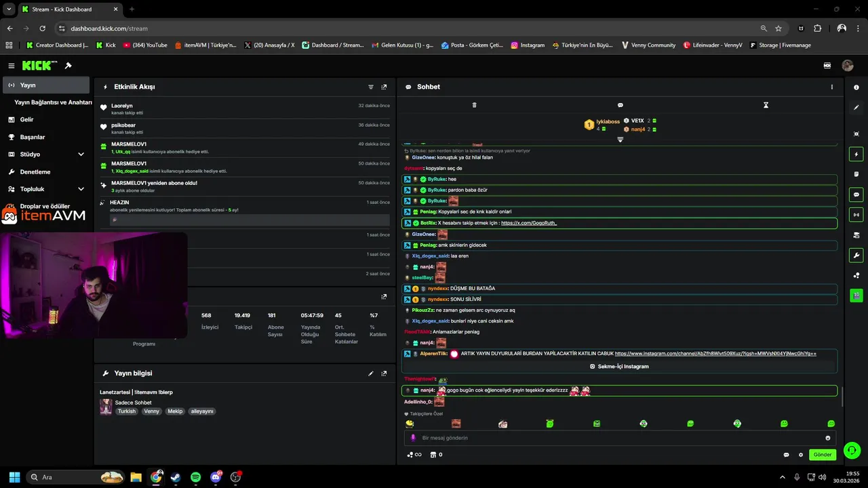Click the dashboard layout icon near avatar
Viewport: 868px width, 488px height.
827,66
